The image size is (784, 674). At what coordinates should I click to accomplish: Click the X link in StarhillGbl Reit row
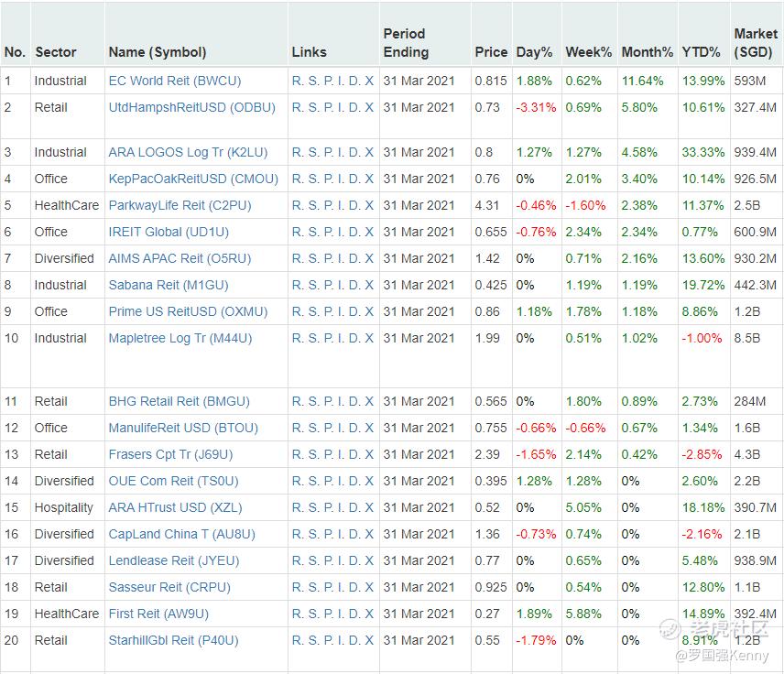tap(369, 640)
